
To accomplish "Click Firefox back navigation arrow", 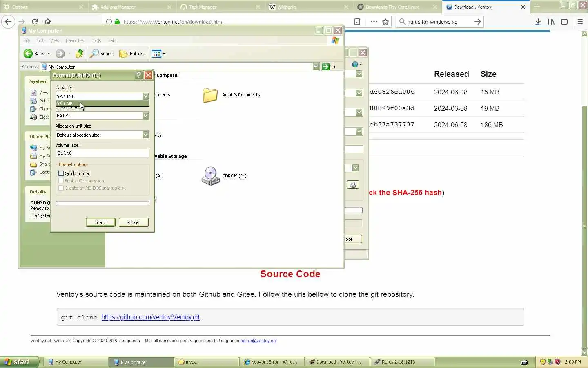I will click(8, 22).
